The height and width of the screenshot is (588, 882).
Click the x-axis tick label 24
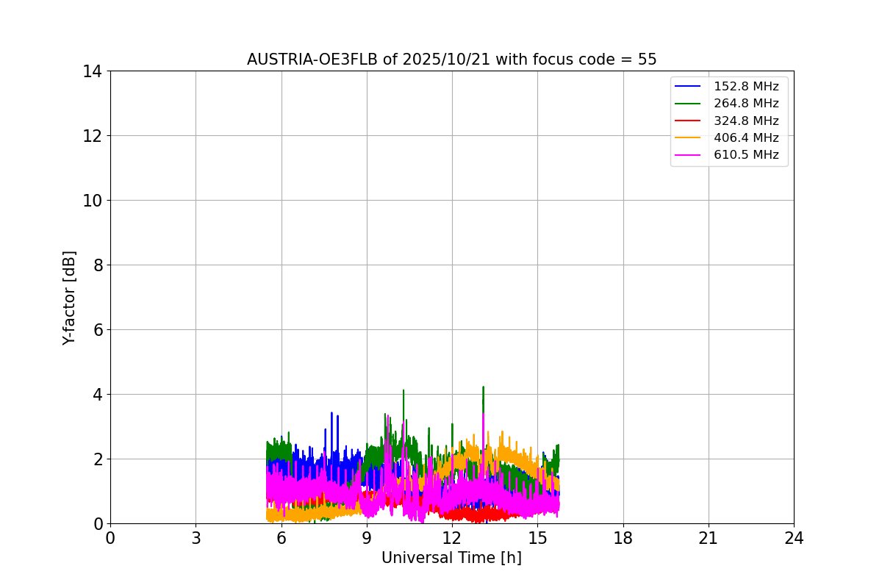(794, 538)
